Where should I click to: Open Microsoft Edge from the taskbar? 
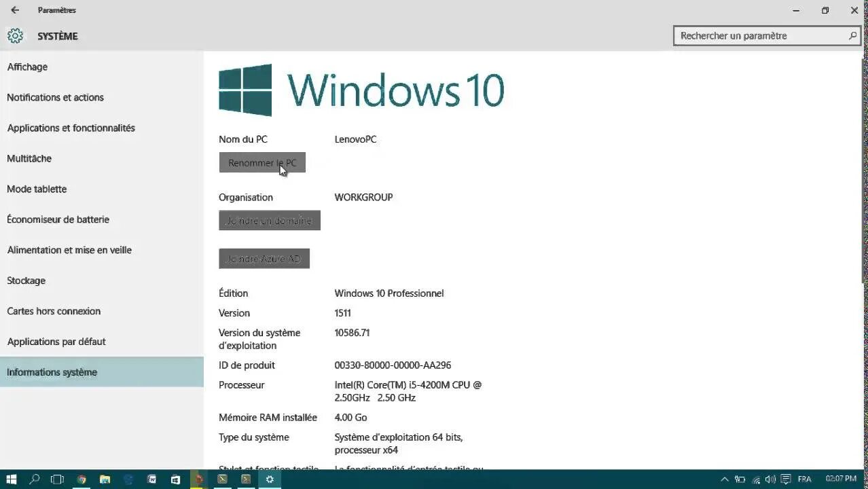pos(128,479)
